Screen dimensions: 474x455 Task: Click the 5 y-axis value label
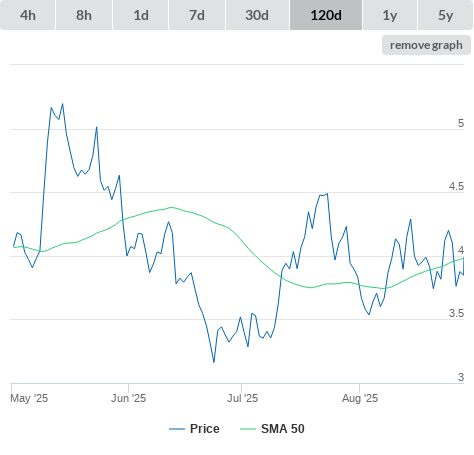461,123
